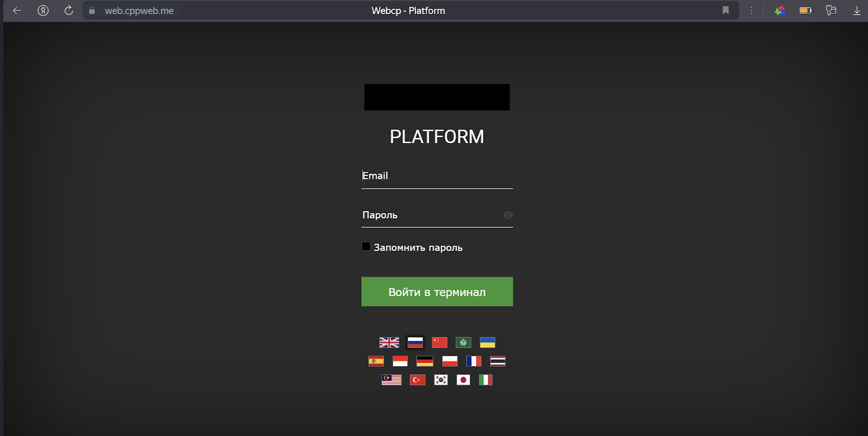Select the green Arab League flag
868x436 pixels.
(x=463, y=342)
